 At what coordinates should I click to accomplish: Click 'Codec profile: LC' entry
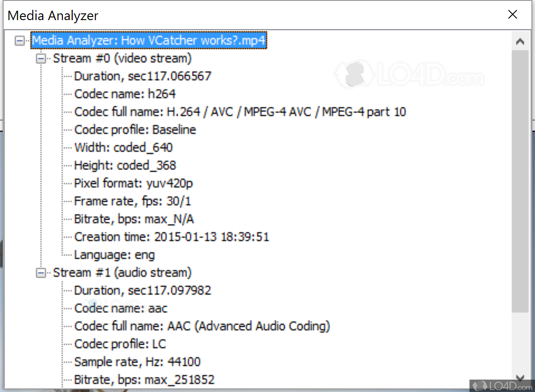coord(120,344)
